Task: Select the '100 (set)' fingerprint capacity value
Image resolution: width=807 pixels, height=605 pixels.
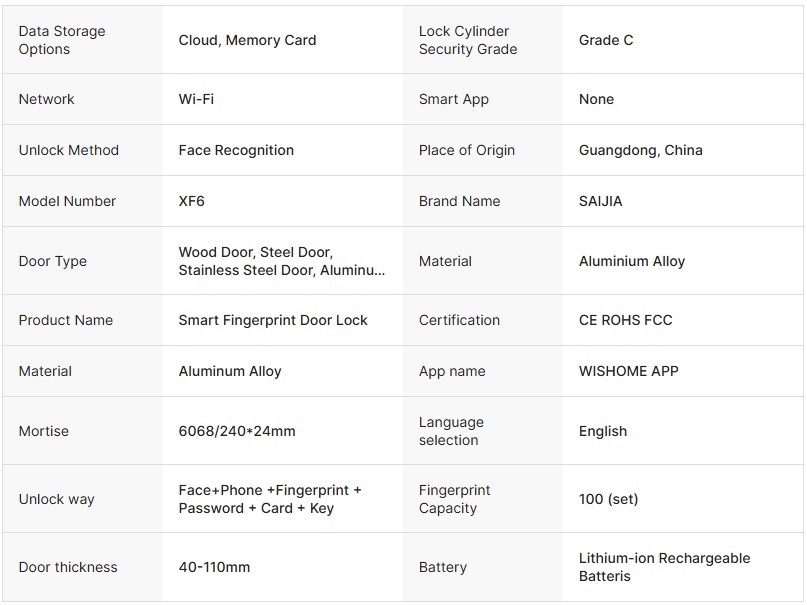Action: (x=608, y=499)
